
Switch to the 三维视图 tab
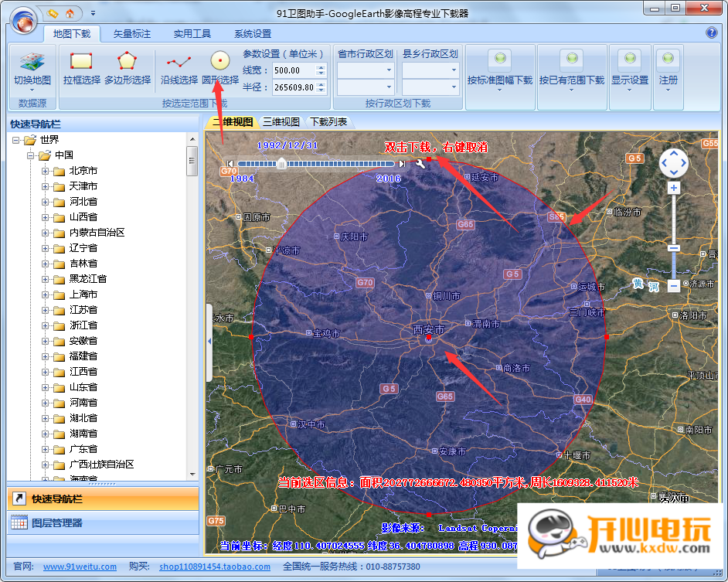pyautogui.click(x=281, y=121)
